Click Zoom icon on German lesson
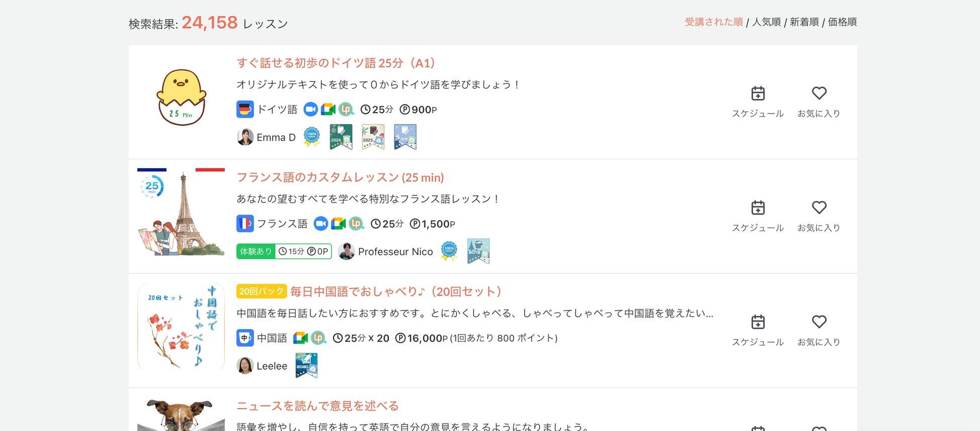 point(311,109)
